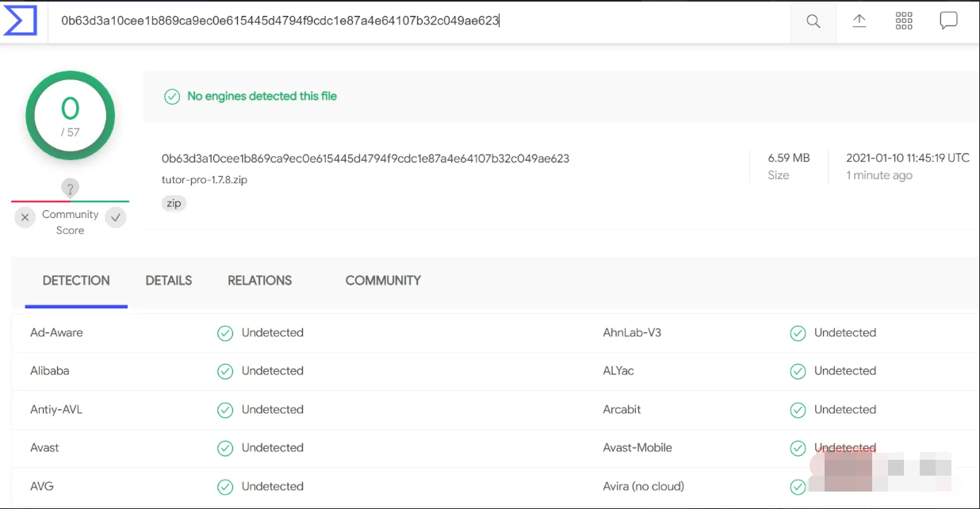980x509 pixels.
Task: Select the AhnLab-V3 engine name
Action: coord(632,333)
